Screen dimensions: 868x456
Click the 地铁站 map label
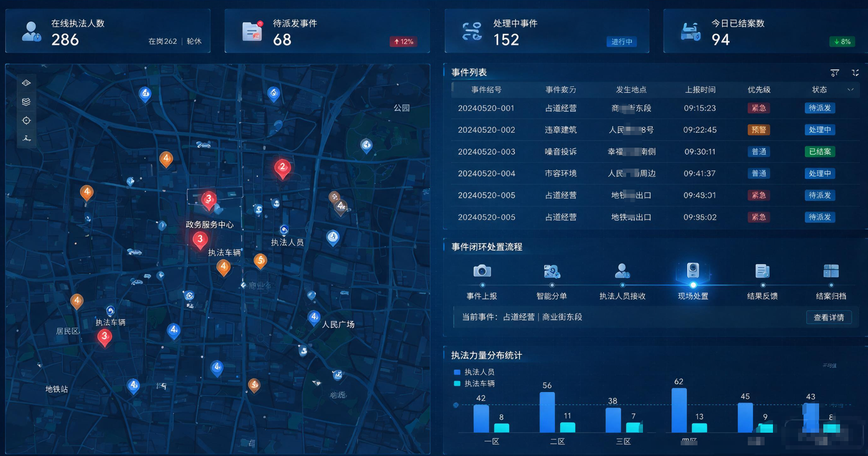[x=57, y=389]
